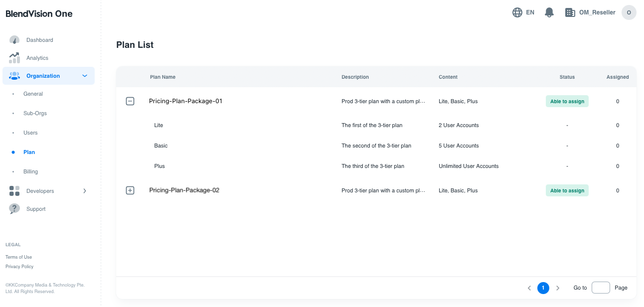Select Users in the sidebar
The width and height of the screenshot is (644, 307).
tap(30, 133)
